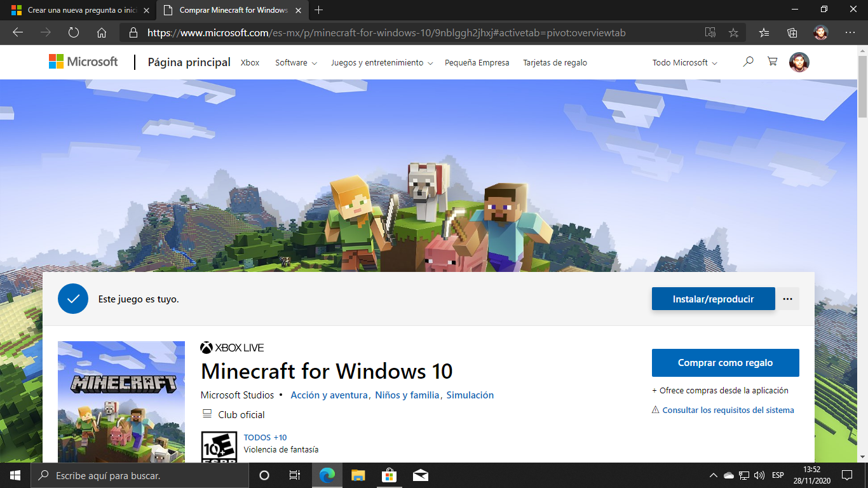Open the Acción y aventura category link
This screenshot has width=868, height=488.
329,395
